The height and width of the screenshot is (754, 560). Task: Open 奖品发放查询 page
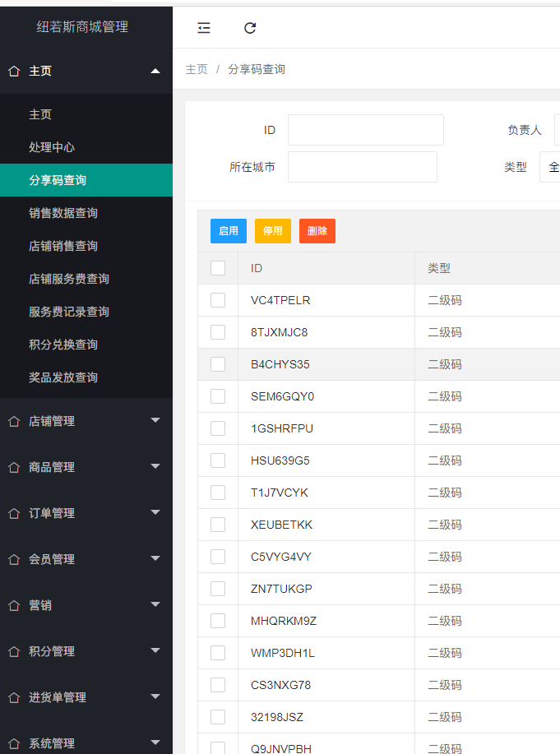point(86,377)
